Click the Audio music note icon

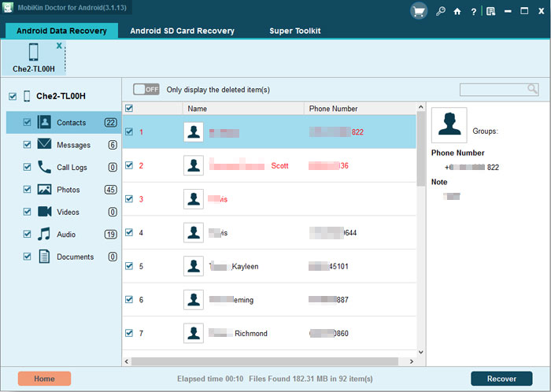(44, 234)
